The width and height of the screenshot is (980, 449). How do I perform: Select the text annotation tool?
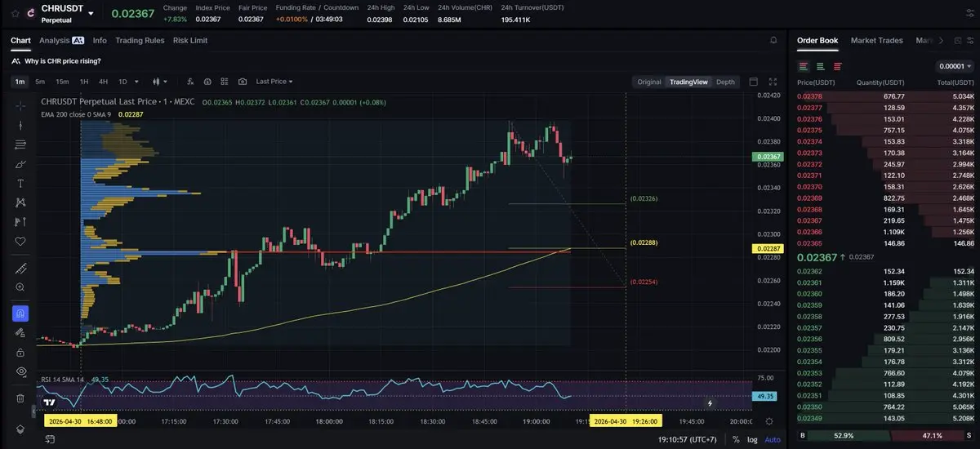pos(20,183)
